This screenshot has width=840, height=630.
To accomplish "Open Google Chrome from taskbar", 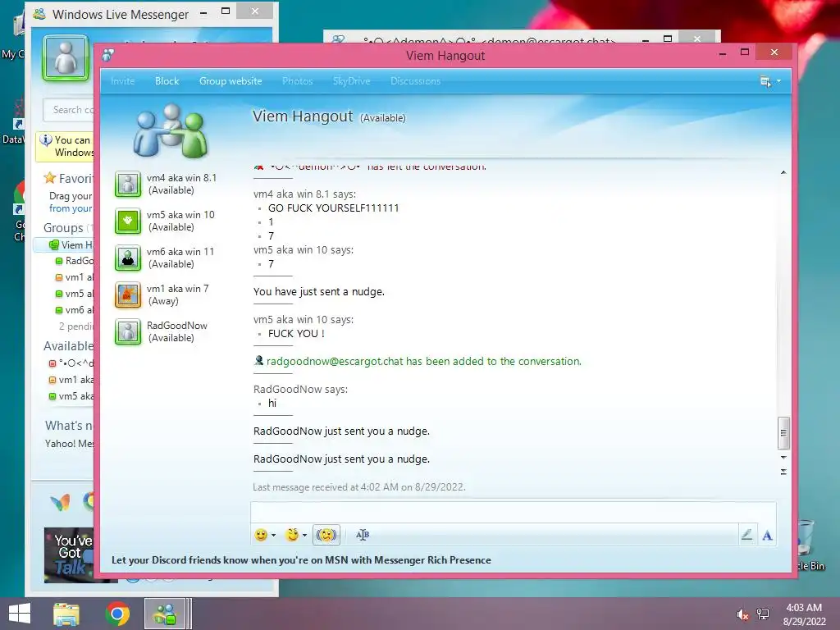I will (117, 614).
